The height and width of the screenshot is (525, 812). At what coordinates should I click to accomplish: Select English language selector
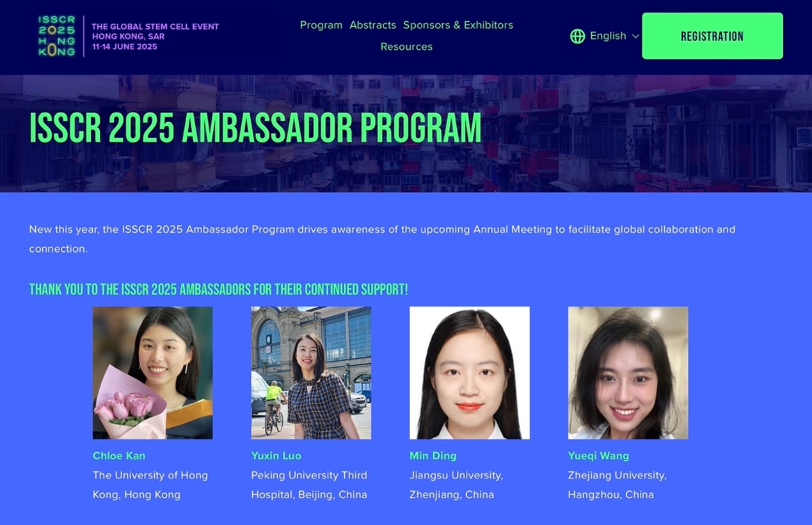point(605,36)
